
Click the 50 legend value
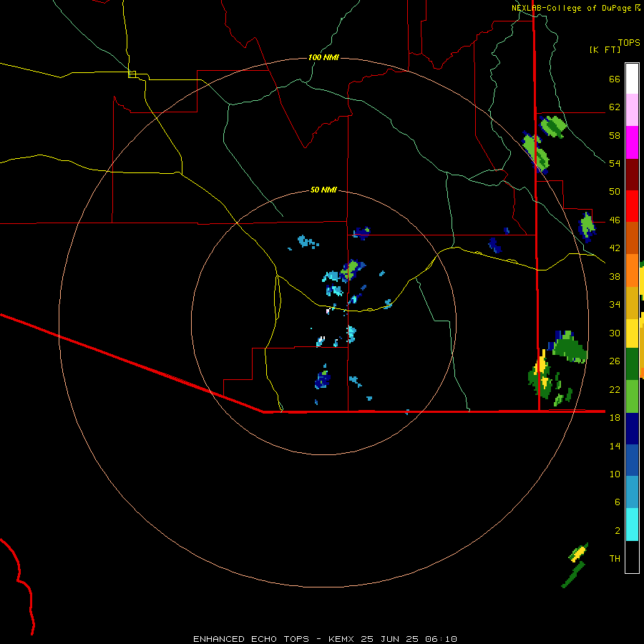(x=615, y=192)
